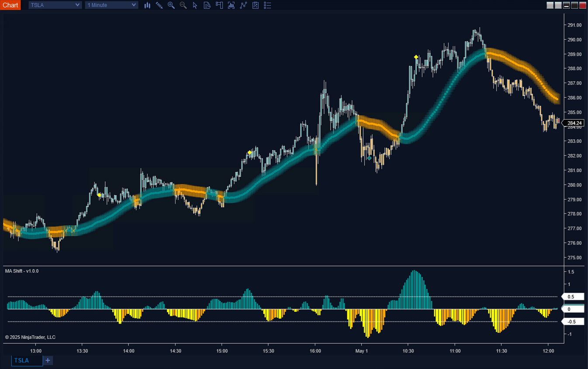Select the MA Shift indicator label
Image resolution: width=588 pixels, height=369 pixels.
click(x=21, y=271)
